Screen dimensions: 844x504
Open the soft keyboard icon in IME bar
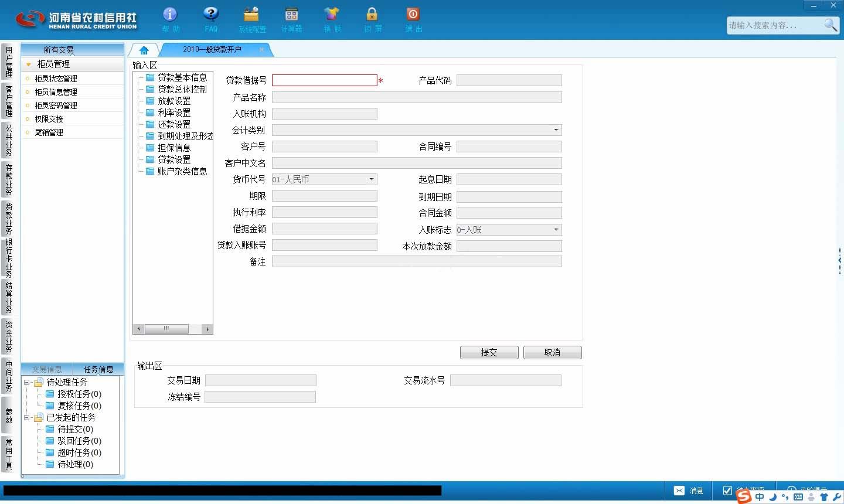pyautogui.click(x=798, y=497)
